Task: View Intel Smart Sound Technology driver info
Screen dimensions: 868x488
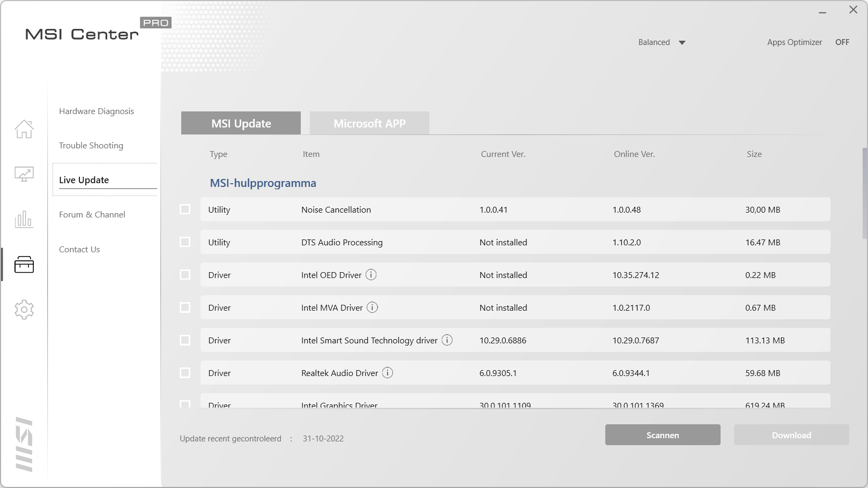Action: pos(447,340)
